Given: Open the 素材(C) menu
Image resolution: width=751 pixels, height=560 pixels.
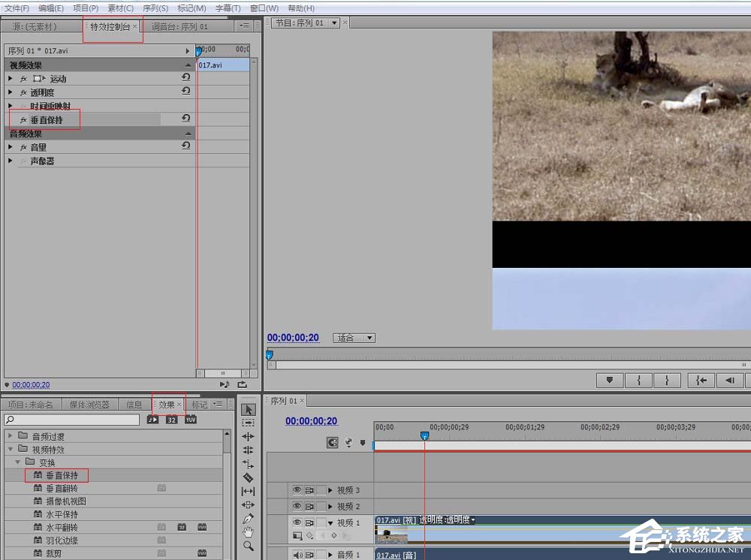Looking at the screenshot, I should pyautogui.click(x=120, y=8).
